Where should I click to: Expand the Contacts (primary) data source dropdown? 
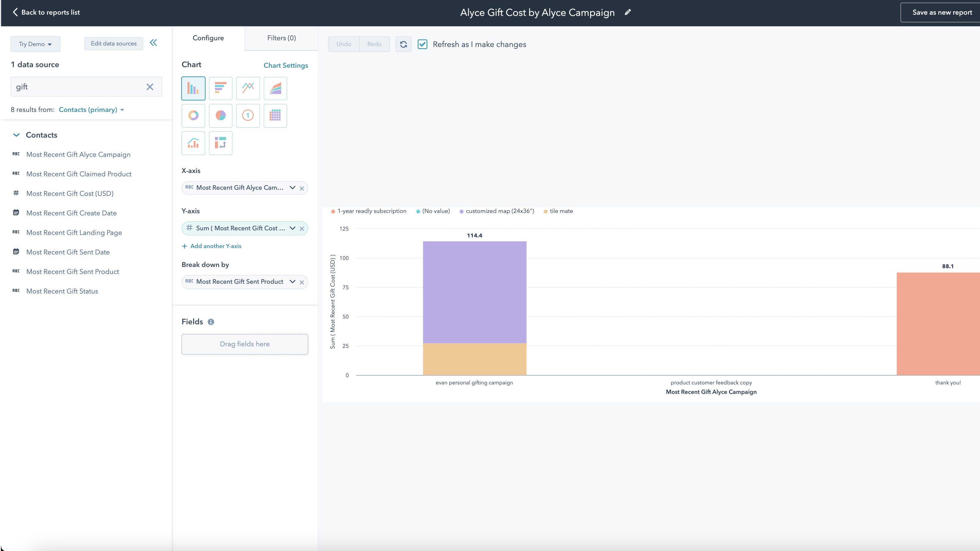tap(91, 110)
